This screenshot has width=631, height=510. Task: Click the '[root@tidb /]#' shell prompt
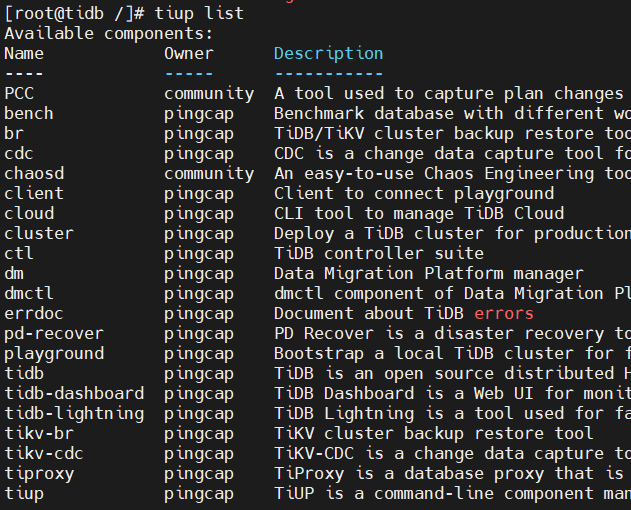click(74, 14)
